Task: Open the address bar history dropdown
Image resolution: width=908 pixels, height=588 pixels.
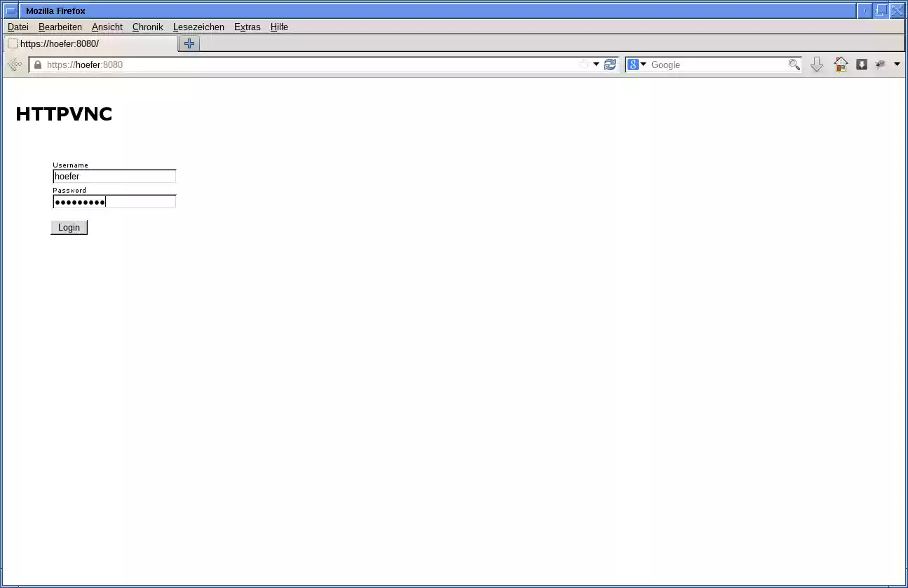Action: pos(596,64)
